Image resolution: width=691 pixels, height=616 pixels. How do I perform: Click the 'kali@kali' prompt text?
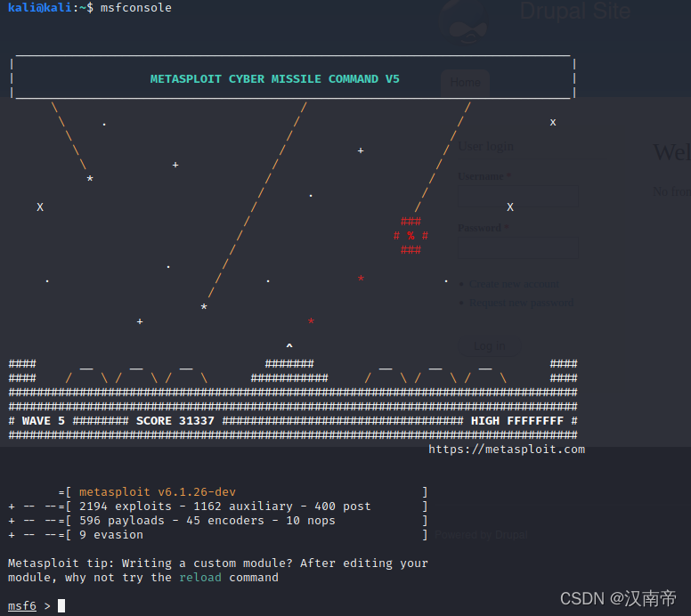pyautogui.click(x=40, y=8)
